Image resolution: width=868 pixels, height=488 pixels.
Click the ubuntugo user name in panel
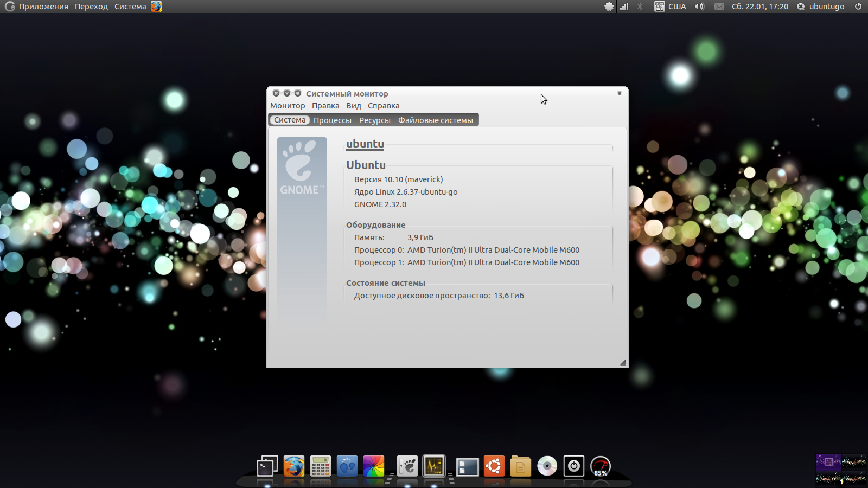coord(827,7)
